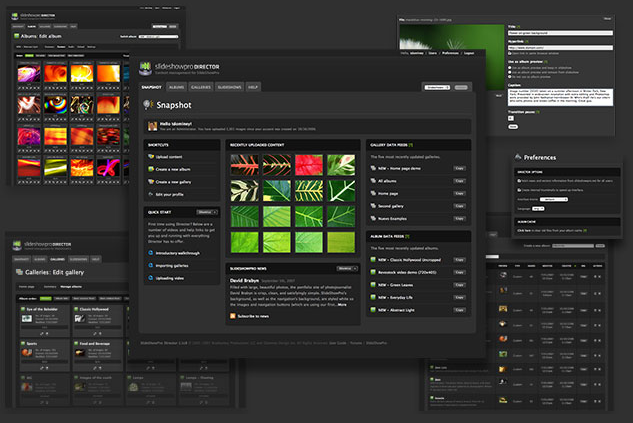Open the rainbow eye thumbnail in Edit album window
This screenshot has height=423, width=633.
[55, 104]
